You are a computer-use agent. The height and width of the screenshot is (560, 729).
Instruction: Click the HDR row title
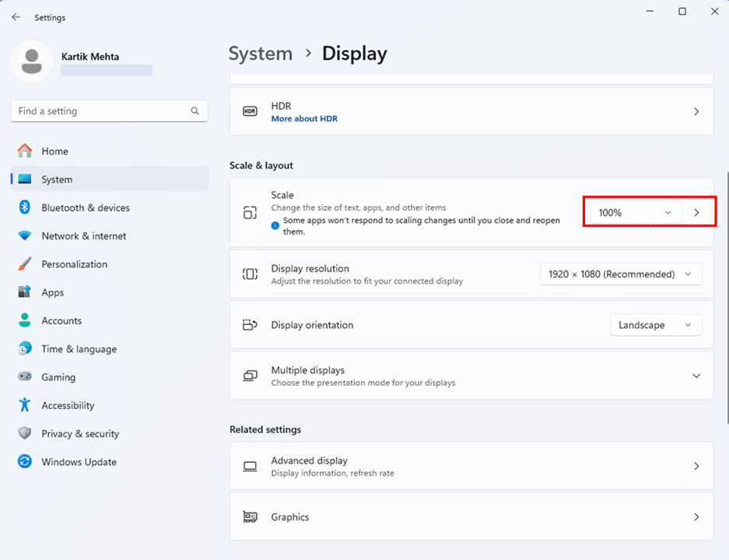click(x=281, y=106)
